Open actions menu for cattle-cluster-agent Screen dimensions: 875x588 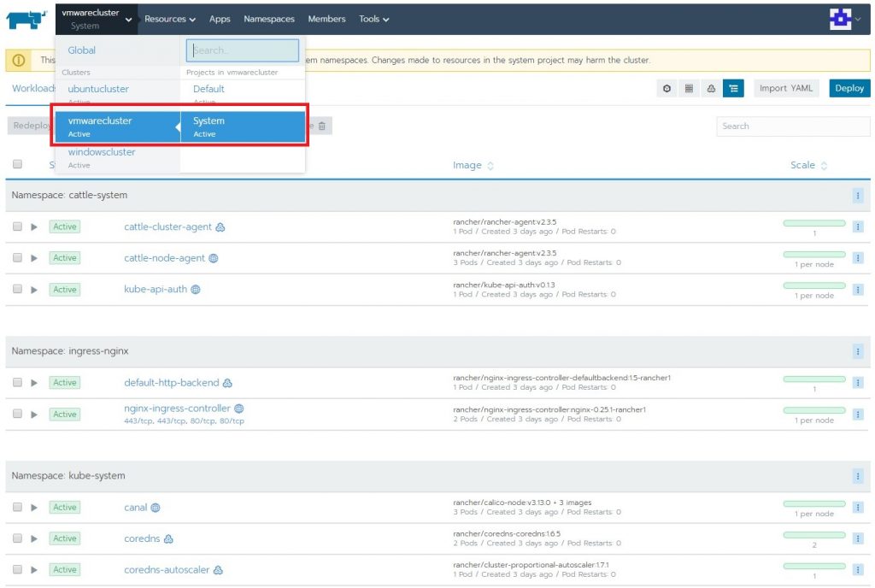click(858, 226)
